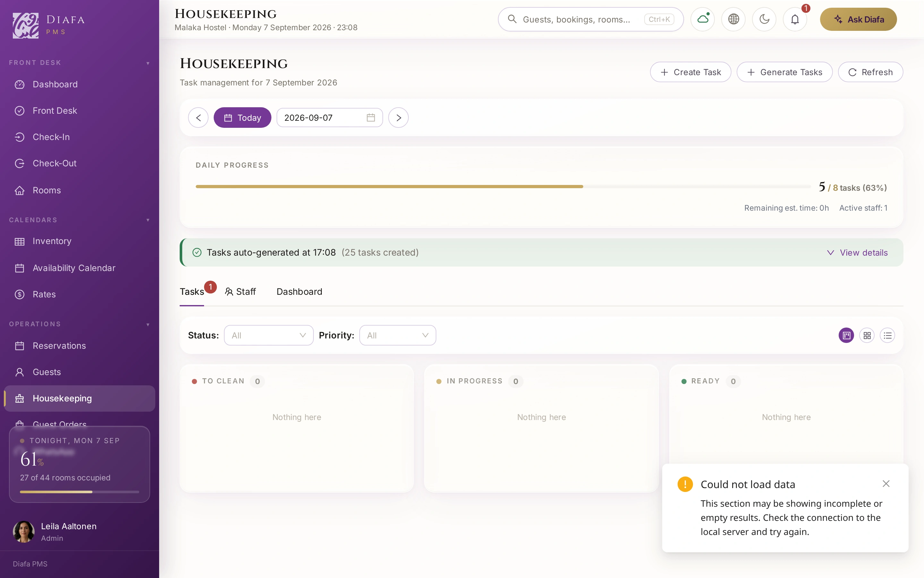924x578 pixels.
Task: Open Check-In page
Action: 80,137
